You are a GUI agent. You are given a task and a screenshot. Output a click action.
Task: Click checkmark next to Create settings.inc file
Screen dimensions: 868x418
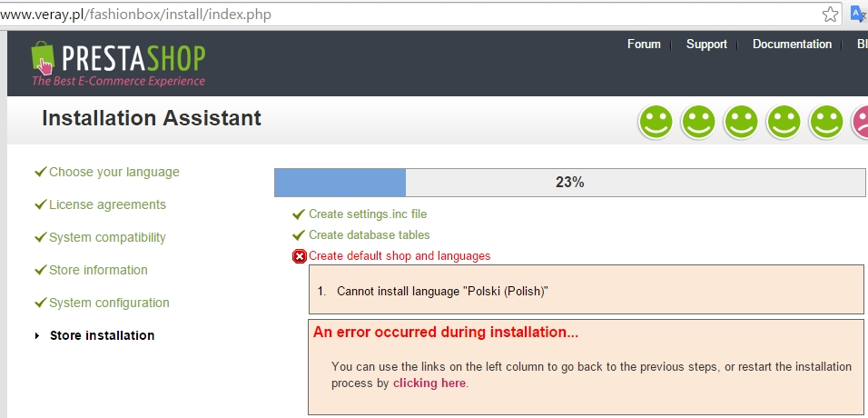299,214
